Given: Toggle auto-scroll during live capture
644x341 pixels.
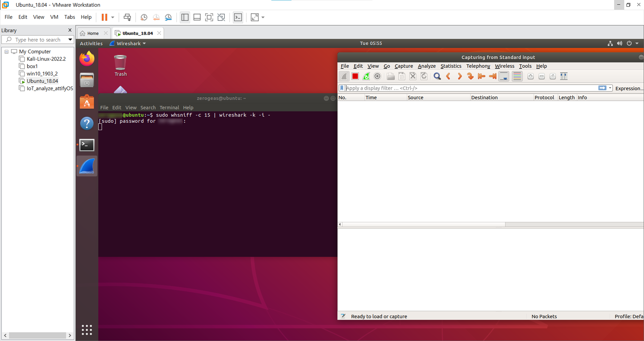Looking at the screenshot, I should pos(504,76).
